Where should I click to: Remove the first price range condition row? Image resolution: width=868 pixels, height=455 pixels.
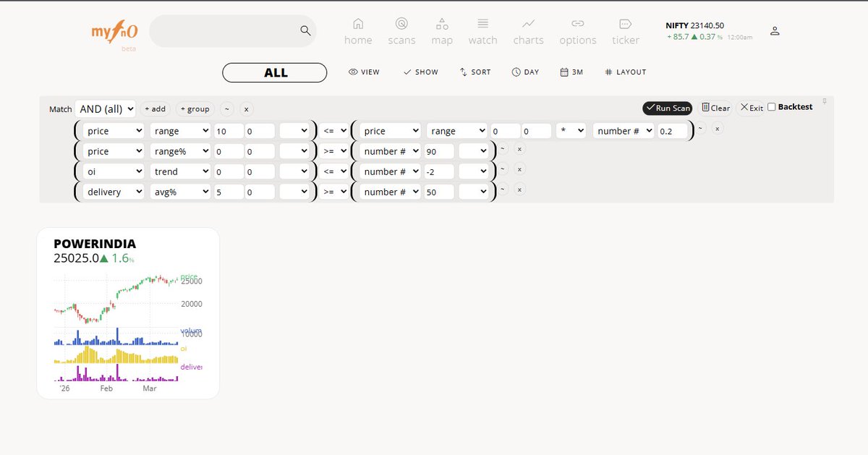(x=717, y=128)
